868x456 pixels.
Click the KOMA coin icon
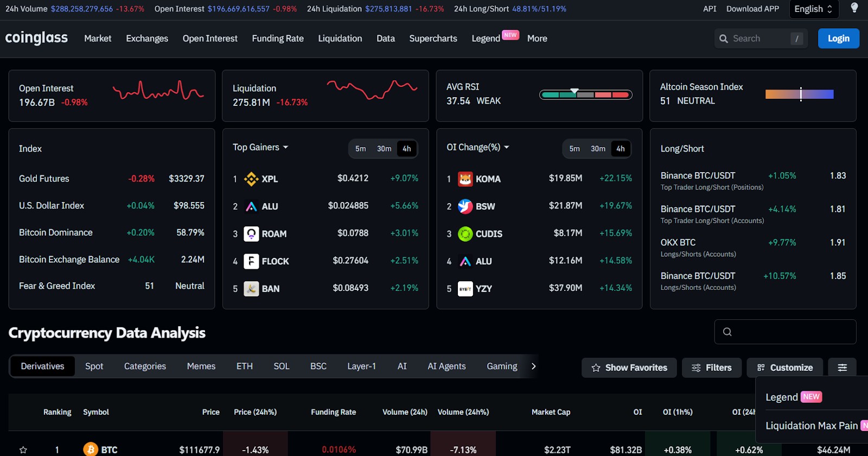pyautogui.click(x=465, y=179)
